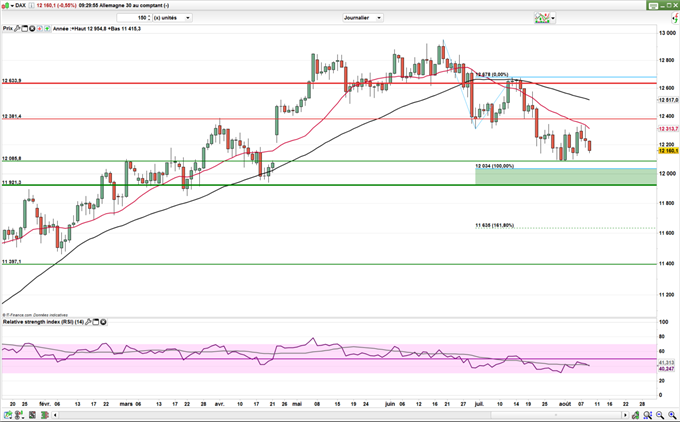Click the (0,00%) Fibonacci level label
The image size is (680, 422).
click(500, 75)
